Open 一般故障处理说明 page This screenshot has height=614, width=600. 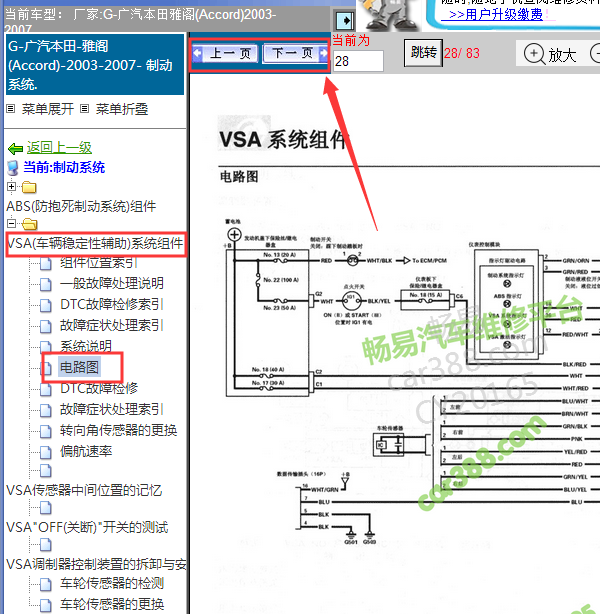(x=112, y=284)
